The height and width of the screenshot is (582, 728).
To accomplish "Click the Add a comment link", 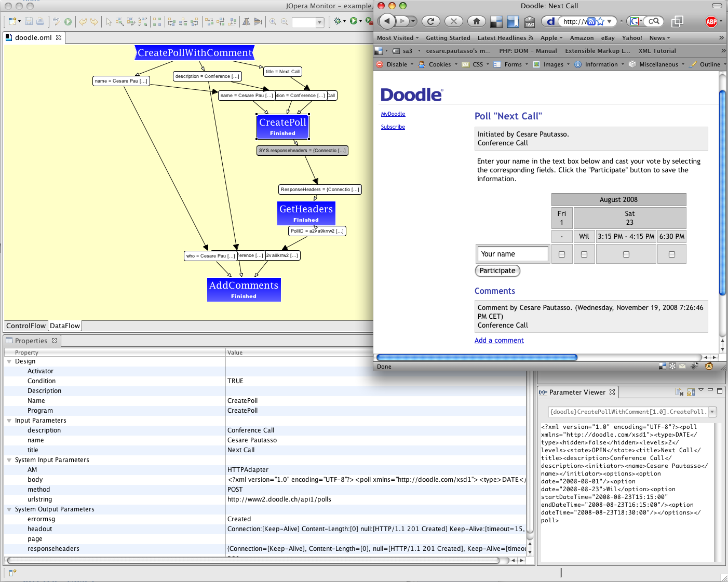I will pyautogui.click(x=499, y=341).
